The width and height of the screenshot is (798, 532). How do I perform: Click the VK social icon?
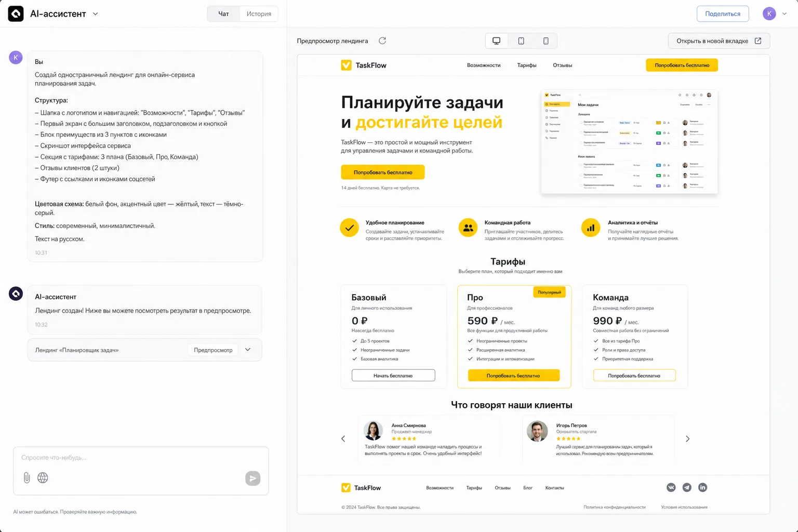[671, 487]
